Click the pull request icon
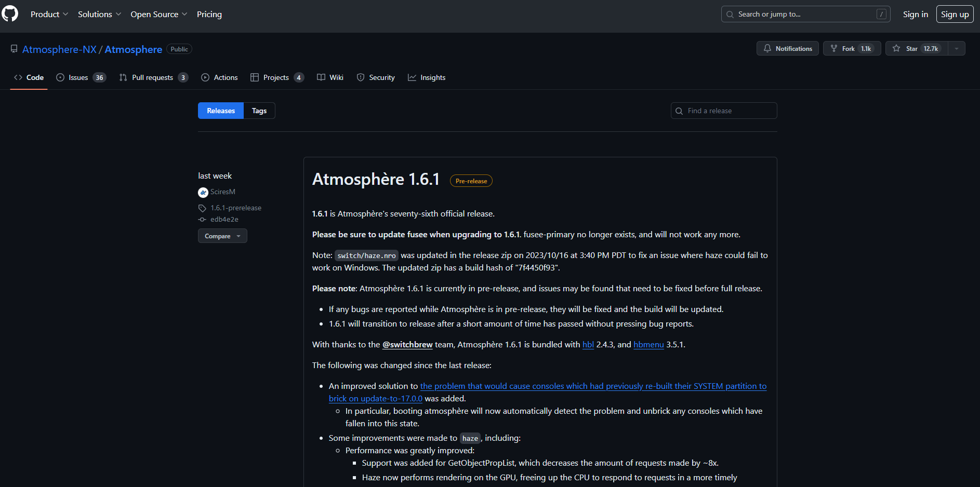Viewport: 980px width, 487px height. tap(123, 77)
